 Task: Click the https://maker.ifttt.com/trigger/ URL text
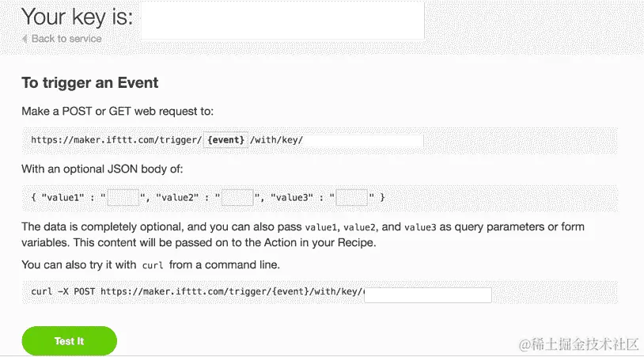pyautogui.click(x=116, y=140)
